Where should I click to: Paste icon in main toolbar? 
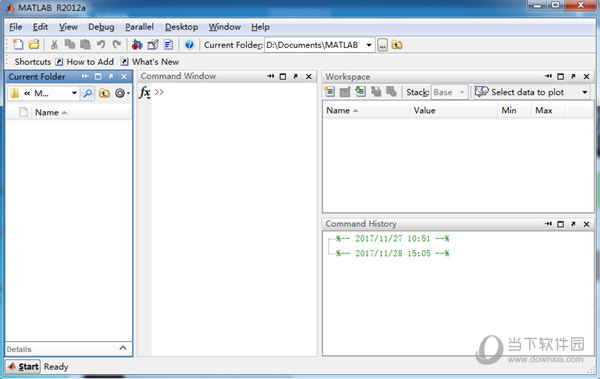tap(85, 45)
